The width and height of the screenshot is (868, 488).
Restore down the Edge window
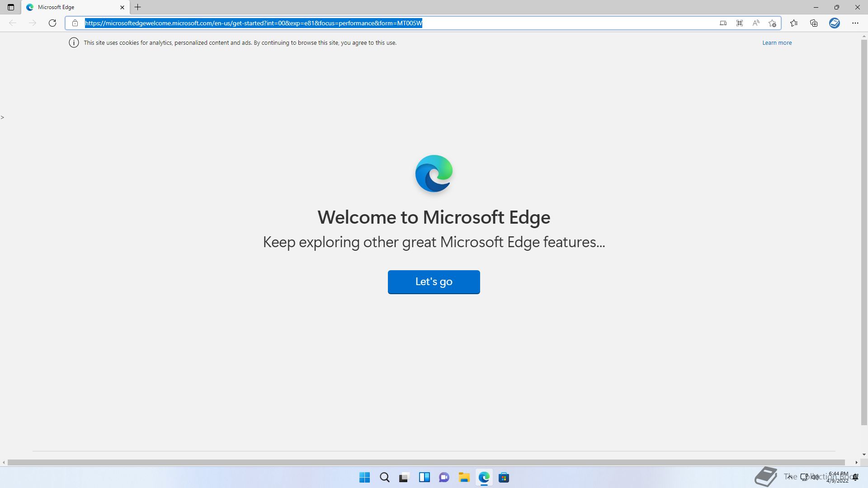(837, 7)
